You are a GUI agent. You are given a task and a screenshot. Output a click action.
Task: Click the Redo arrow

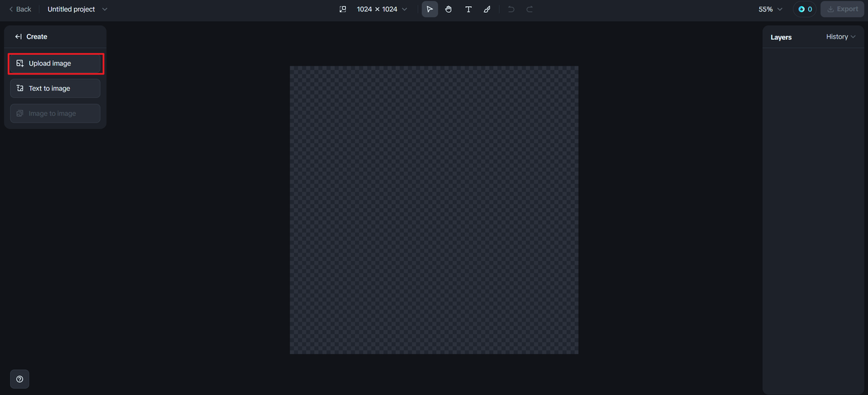click(x=530, y=9)
